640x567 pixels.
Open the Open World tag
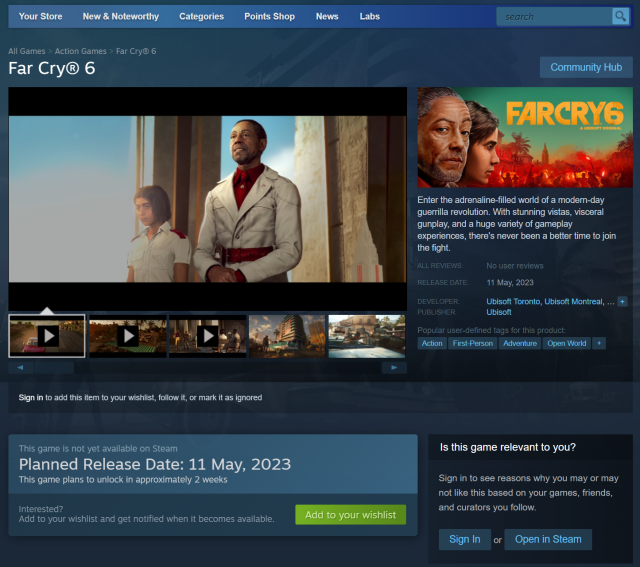(567, 343)
